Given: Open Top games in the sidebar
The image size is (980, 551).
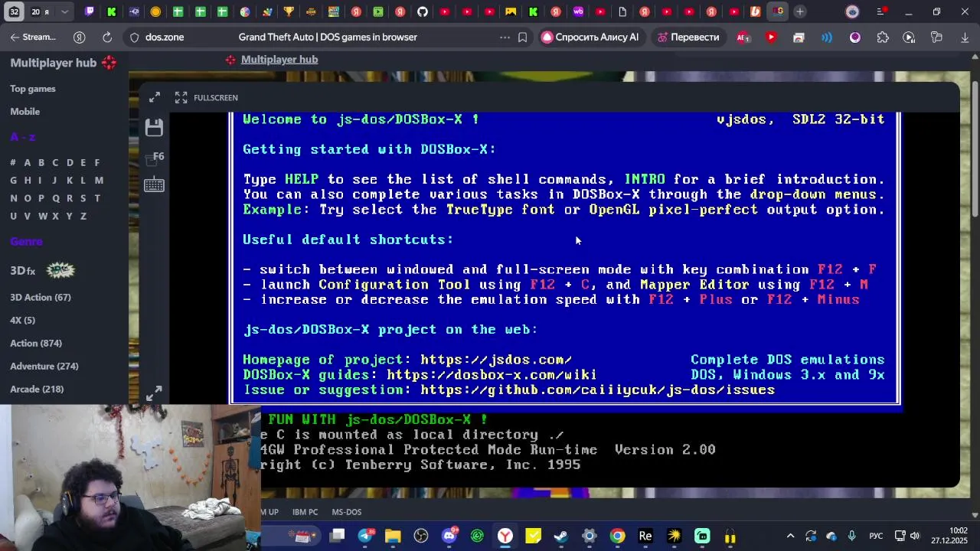Looking at the screenshot, I should (x=33, y=89).
